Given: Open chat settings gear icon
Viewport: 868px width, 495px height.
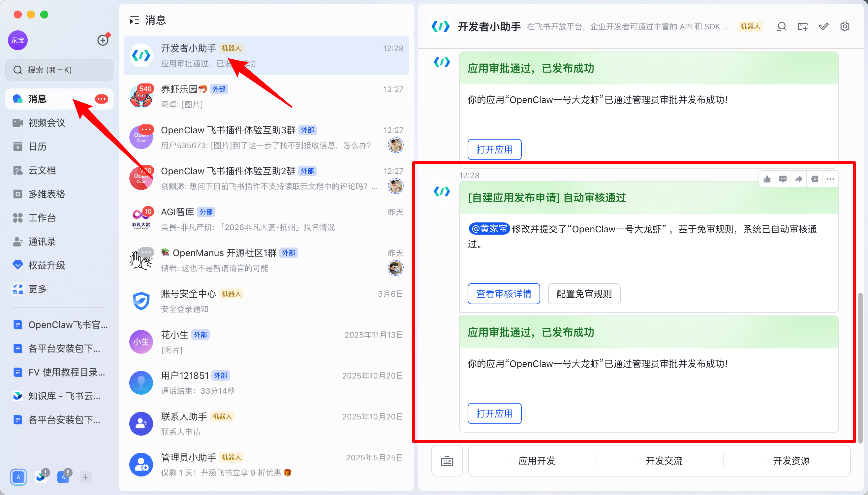Looking at the screenshot, I should (845, 26).
